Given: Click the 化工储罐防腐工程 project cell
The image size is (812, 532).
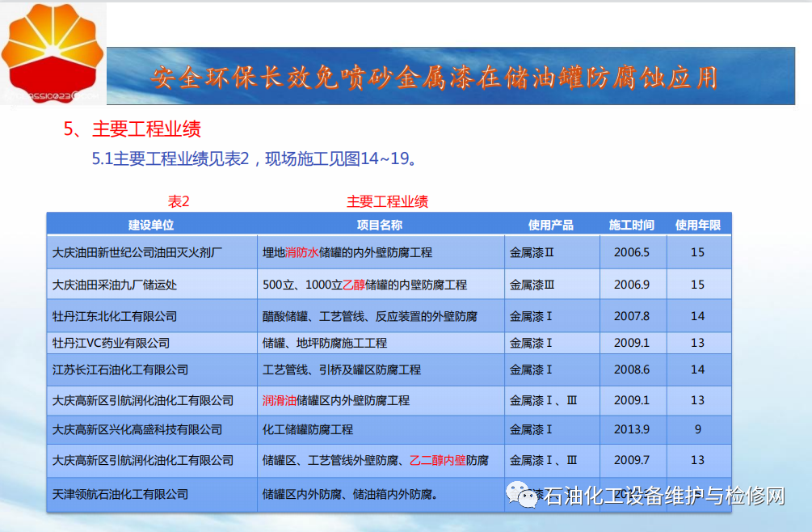Looking at the screenshot, I should click(x=308, y=429).
